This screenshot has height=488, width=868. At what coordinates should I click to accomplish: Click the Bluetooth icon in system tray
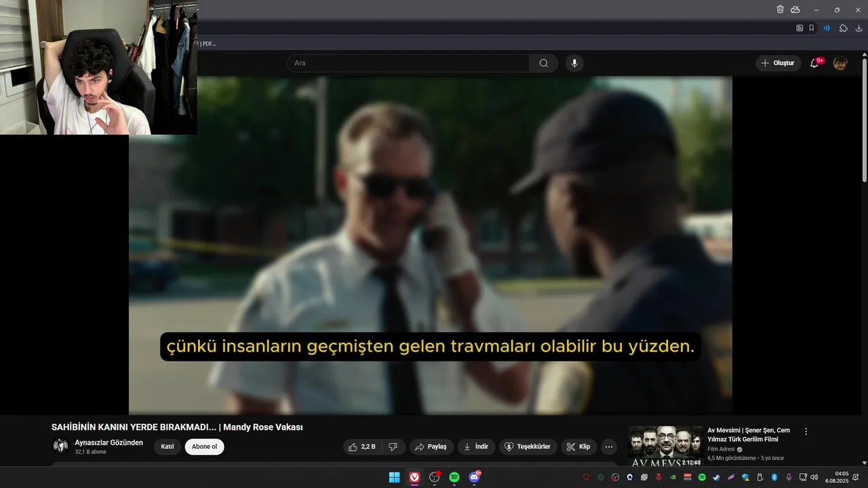[774, 477]
